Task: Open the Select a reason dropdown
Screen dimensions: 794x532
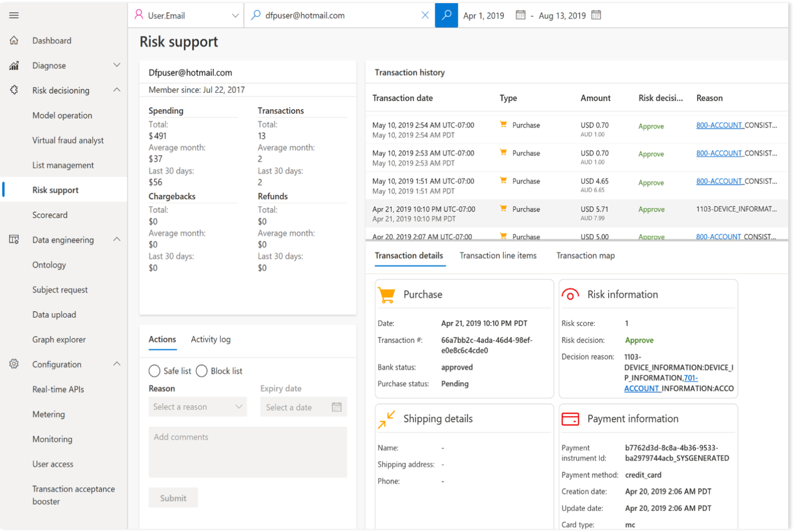Action: (x=197, y=407)
